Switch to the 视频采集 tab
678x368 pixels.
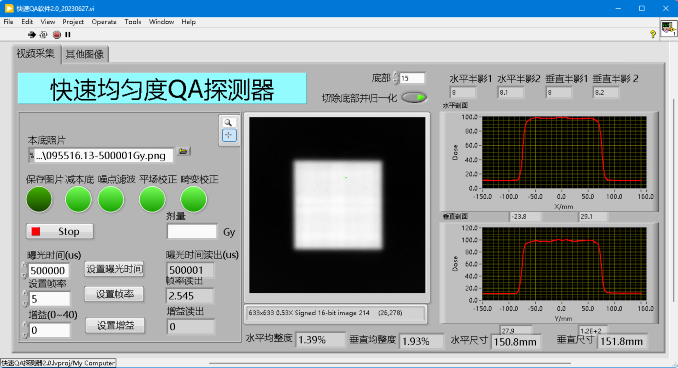click(36, 54)
